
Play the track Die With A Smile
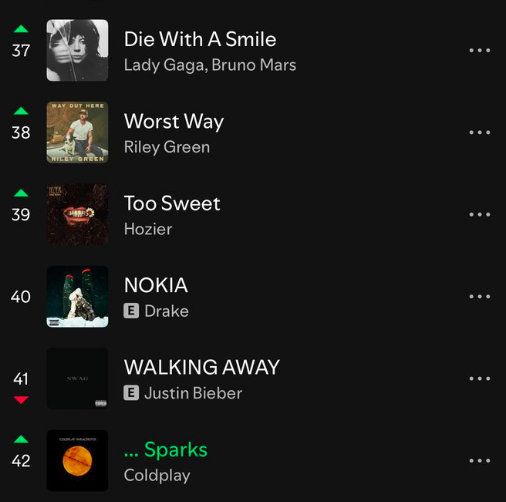tap(200, 39)
